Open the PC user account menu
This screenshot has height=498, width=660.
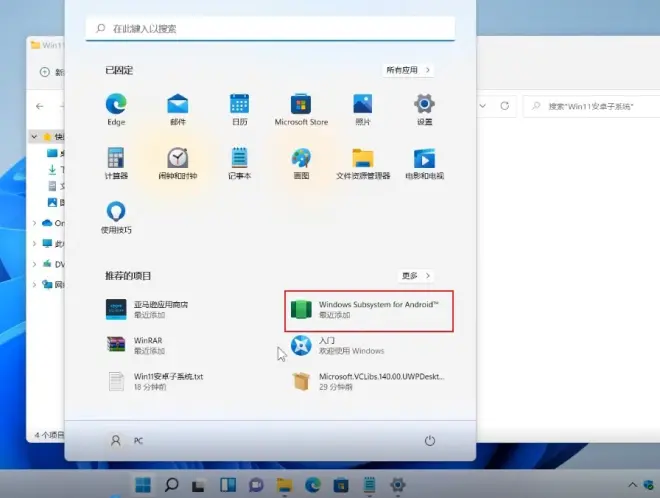coord(127,441)
